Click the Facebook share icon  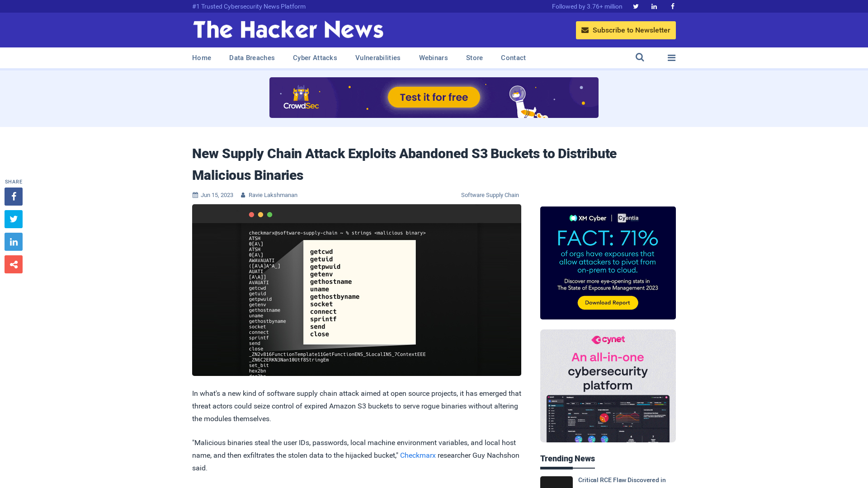coord(13,197)
